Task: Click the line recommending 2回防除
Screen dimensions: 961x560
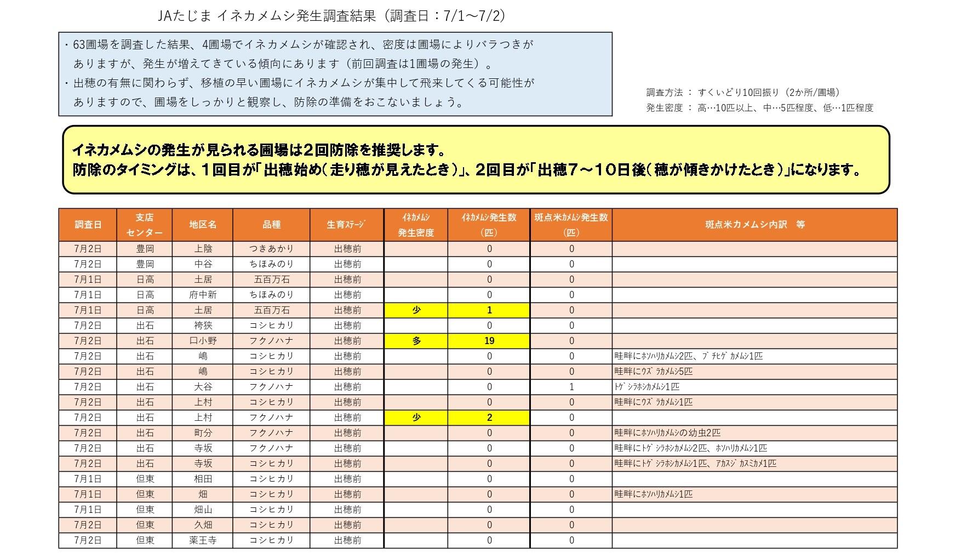Action: (x=259, y=150)
